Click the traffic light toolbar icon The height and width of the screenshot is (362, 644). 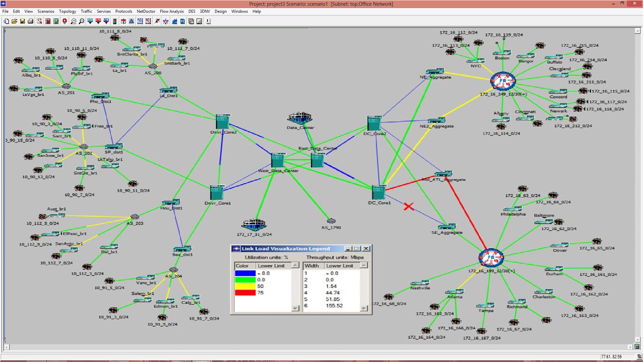click(x=115, y=21)
